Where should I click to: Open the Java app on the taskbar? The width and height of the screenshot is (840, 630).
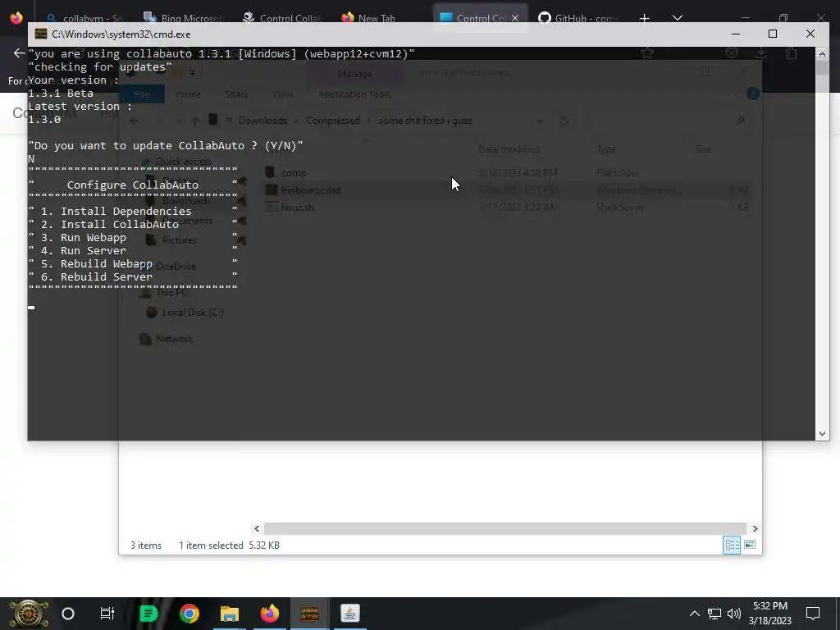[349, 614]
